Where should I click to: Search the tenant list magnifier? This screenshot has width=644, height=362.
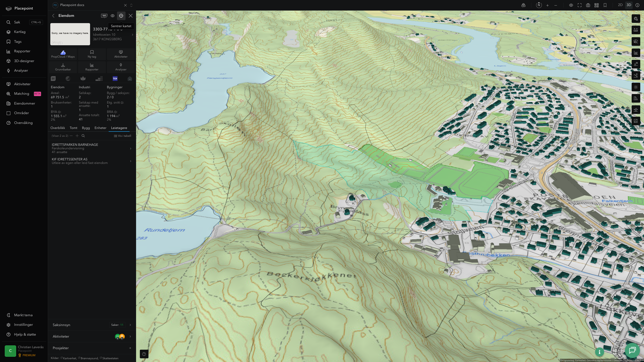pos(83,136)
